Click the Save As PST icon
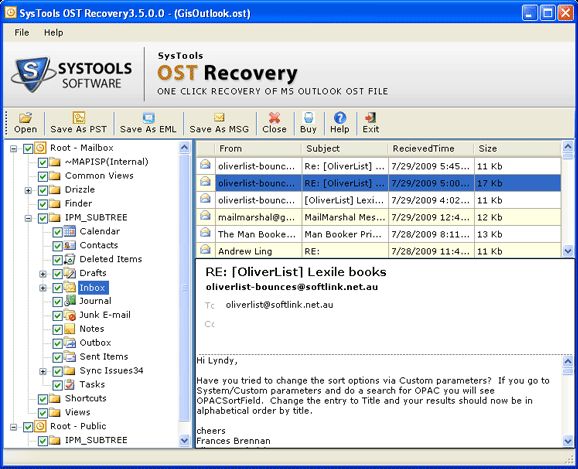Screen dimensions: 578x469 79,117
